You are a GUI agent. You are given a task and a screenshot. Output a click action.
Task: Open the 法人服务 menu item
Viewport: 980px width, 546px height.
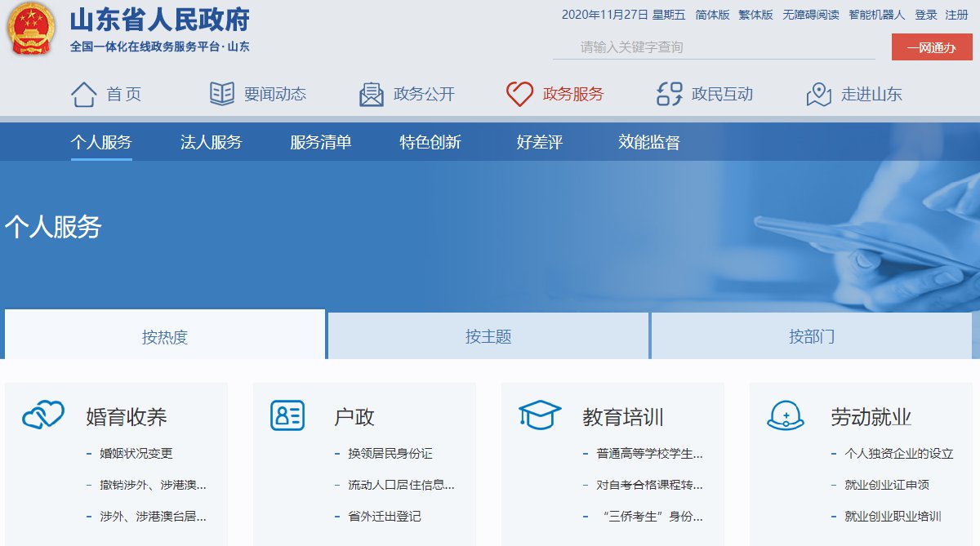pos(212,143)
